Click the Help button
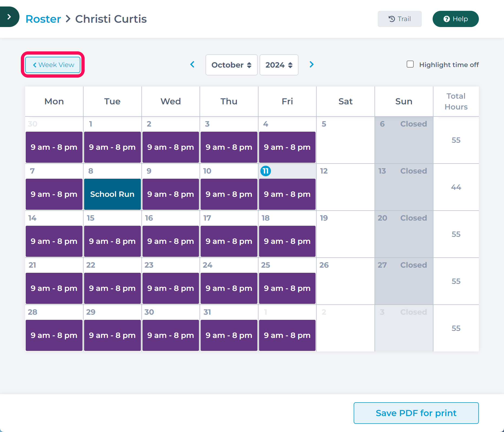The width and height of the screenshot is (504, 432). (x=456, y=19)
